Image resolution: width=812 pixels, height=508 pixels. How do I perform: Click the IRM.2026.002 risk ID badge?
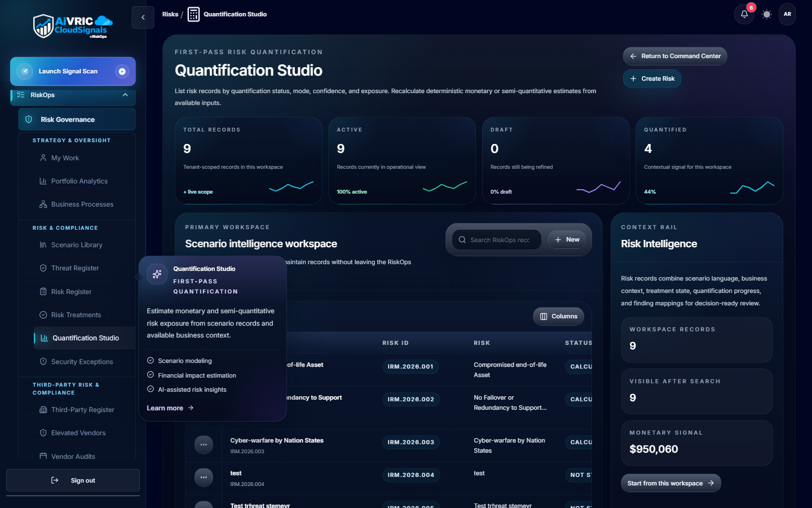[x=411, y=400]
